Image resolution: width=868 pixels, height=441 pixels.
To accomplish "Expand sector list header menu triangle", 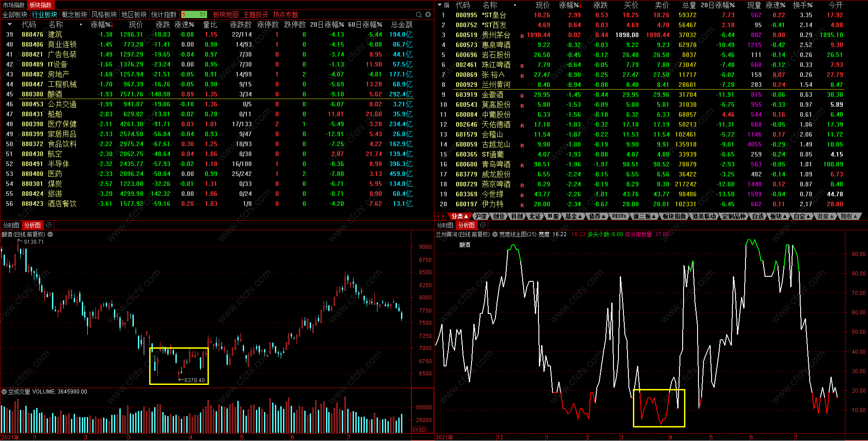I will (9, 24).
